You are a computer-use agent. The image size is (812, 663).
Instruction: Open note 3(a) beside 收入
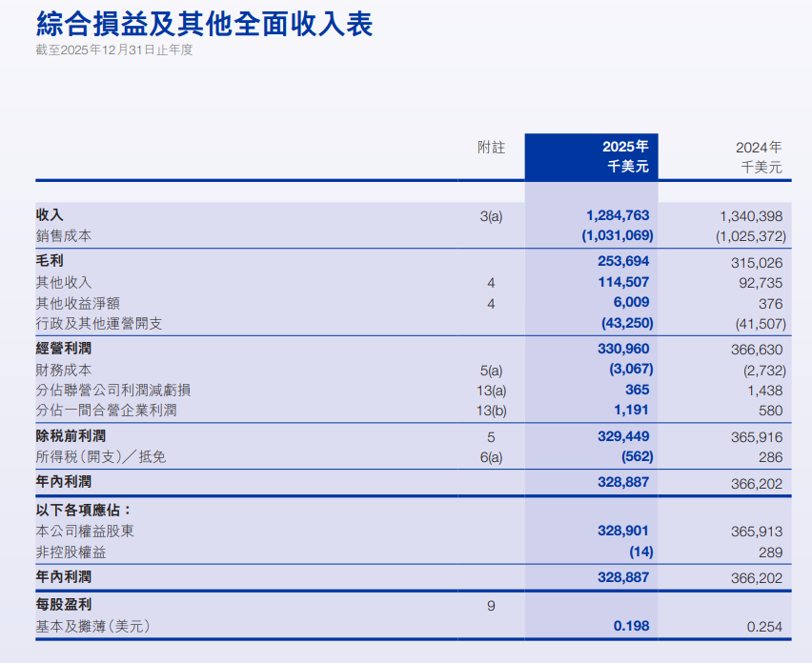(x=491, y=216)
